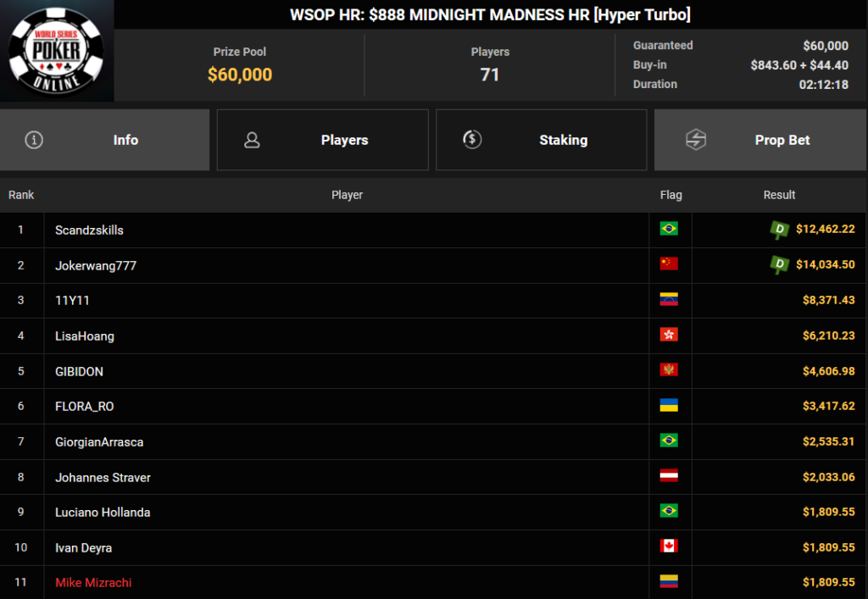
Task: Select the Prop Bet tab
Action: coord(760,140)
